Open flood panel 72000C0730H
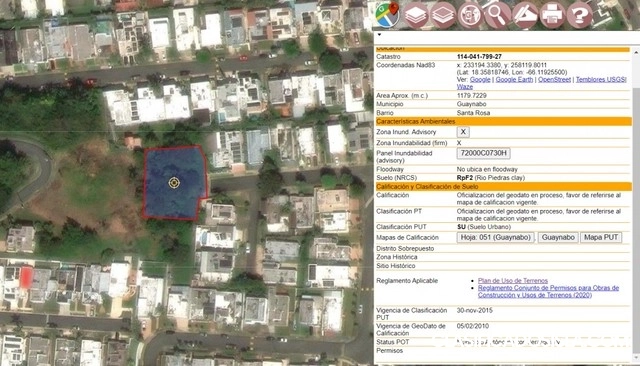This screenshot has height=366, width=640. tap(483, 153)
